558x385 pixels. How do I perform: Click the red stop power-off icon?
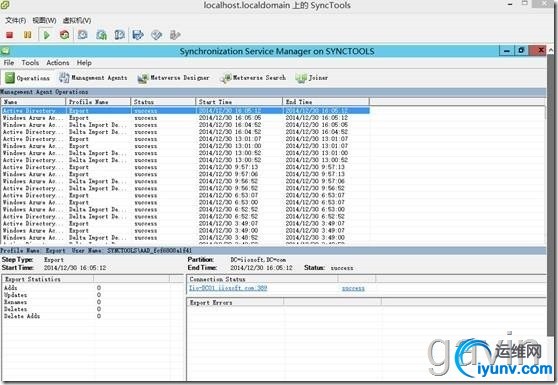pyautogui.click(x=10, y=35)
